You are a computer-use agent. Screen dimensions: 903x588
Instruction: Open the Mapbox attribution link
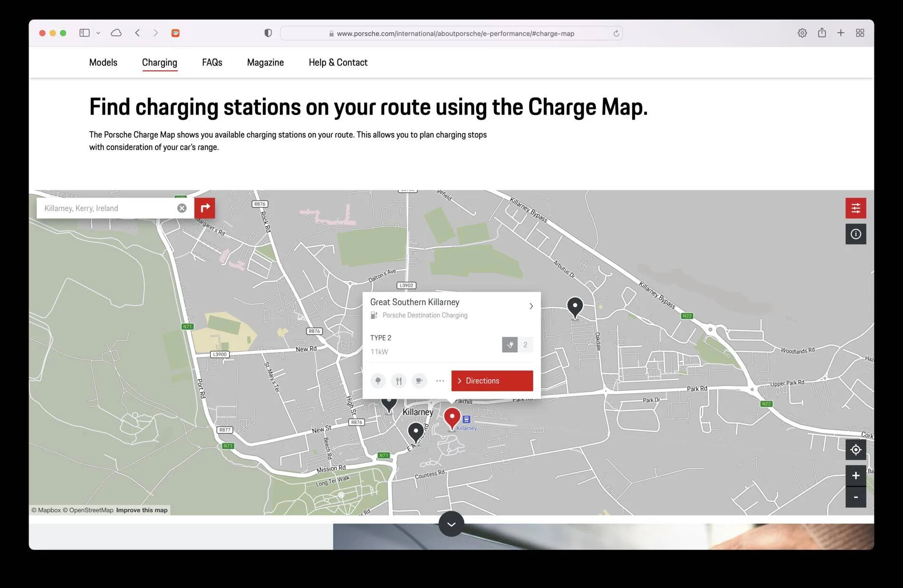[x=46, y=510]
